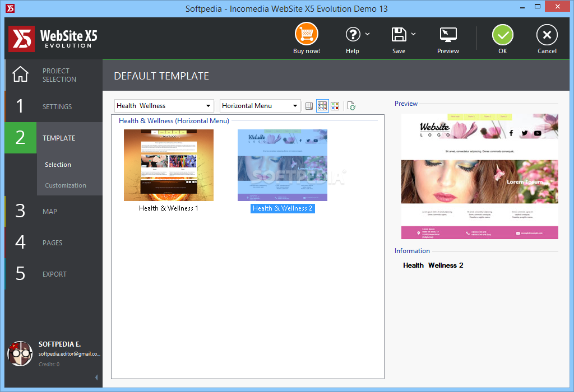Select the Health & Wellness 2 thumbnail
The height and width of the screenshot is (392, 574).
(x=283, y=165)
